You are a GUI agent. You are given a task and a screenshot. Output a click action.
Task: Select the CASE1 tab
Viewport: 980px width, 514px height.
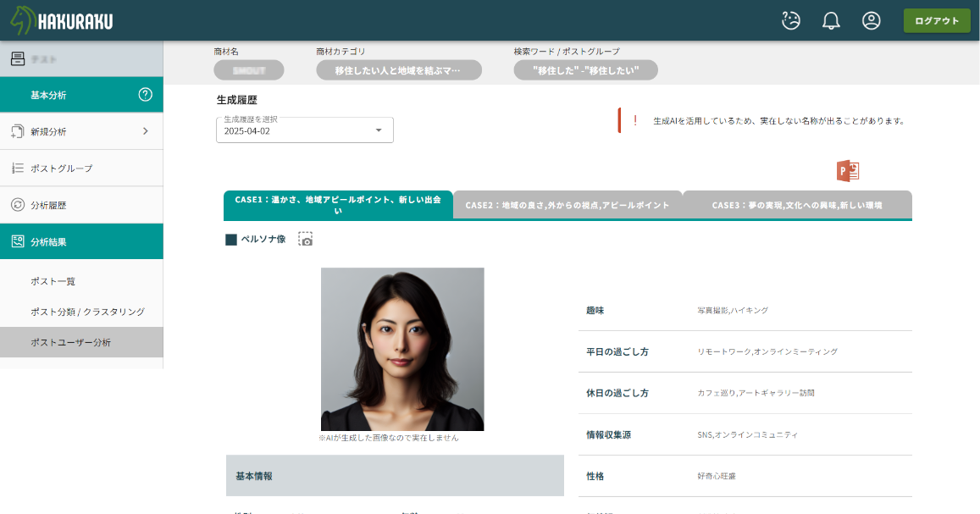pos(338,205)
